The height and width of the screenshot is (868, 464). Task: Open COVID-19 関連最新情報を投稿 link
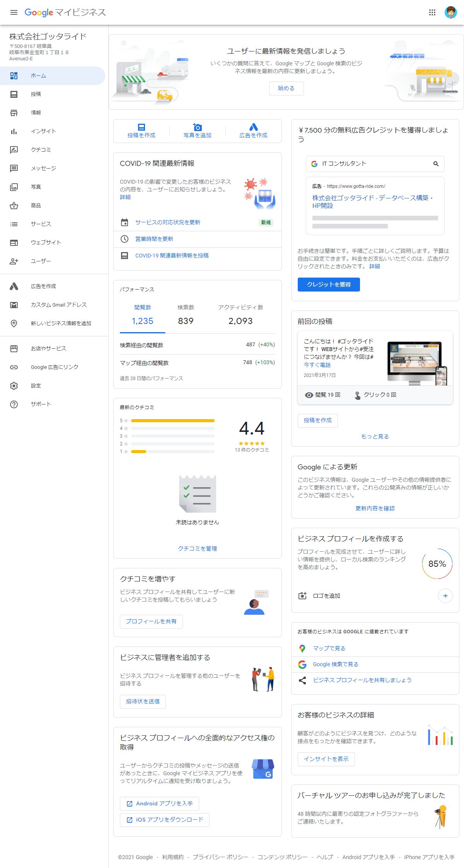coord(172,256)
